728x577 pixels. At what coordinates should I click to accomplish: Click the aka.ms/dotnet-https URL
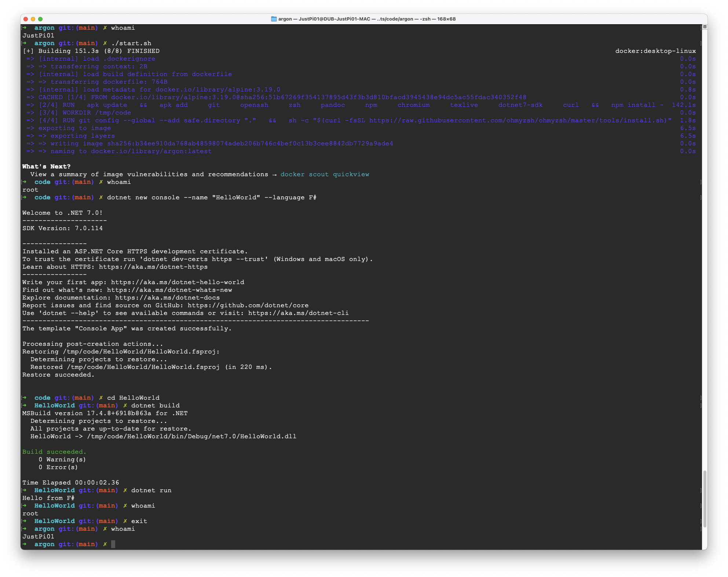[153, 267]
